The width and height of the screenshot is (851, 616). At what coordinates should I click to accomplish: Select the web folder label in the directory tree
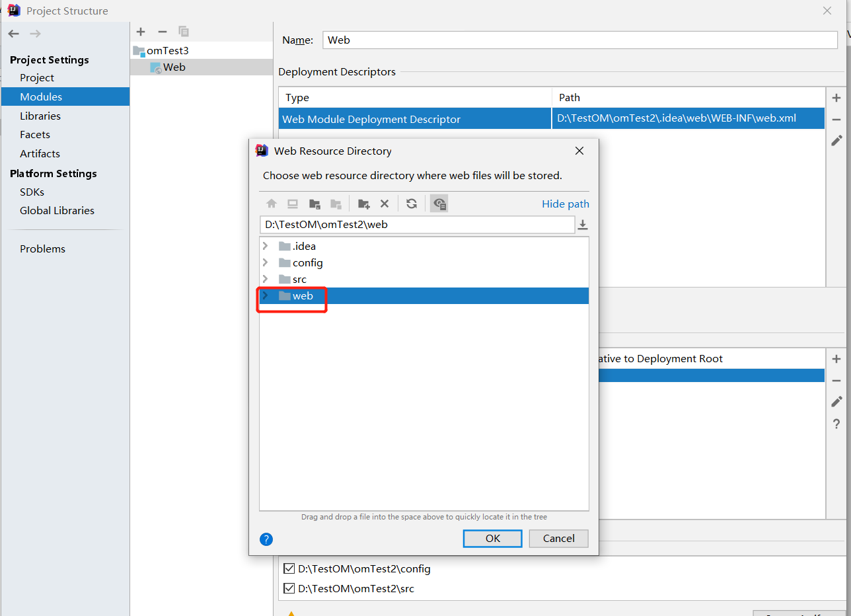tap(303, 295)
